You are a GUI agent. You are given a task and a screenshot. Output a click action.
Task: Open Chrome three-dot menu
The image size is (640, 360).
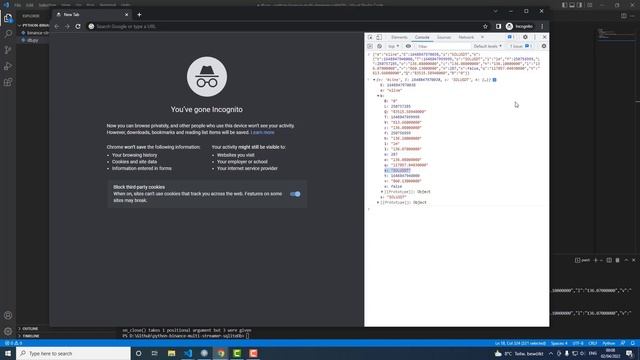(542, 27)
